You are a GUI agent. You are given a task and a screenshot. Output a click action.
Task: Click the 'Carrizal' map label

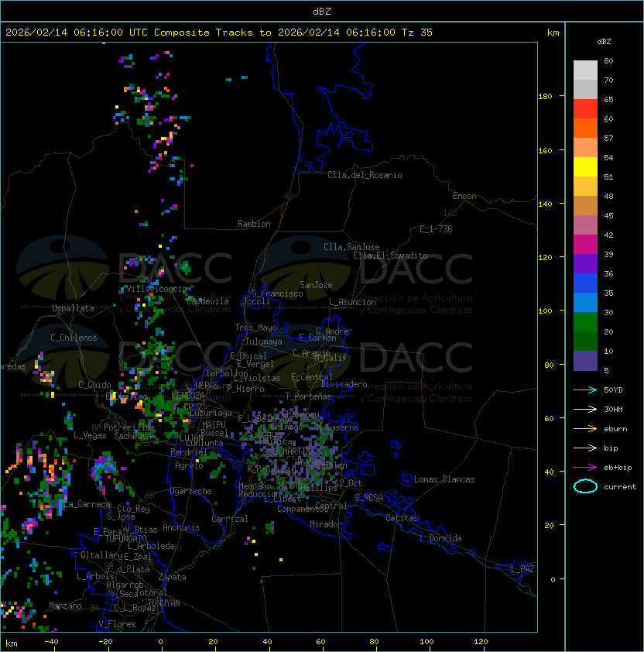click(x=229, y=519)
